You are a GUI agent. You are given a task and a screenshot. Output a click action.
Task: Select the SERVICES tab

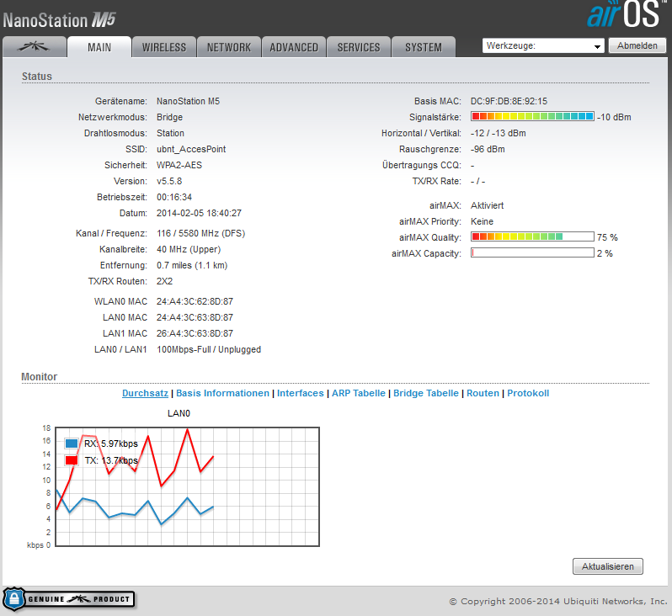coord(359,47)
